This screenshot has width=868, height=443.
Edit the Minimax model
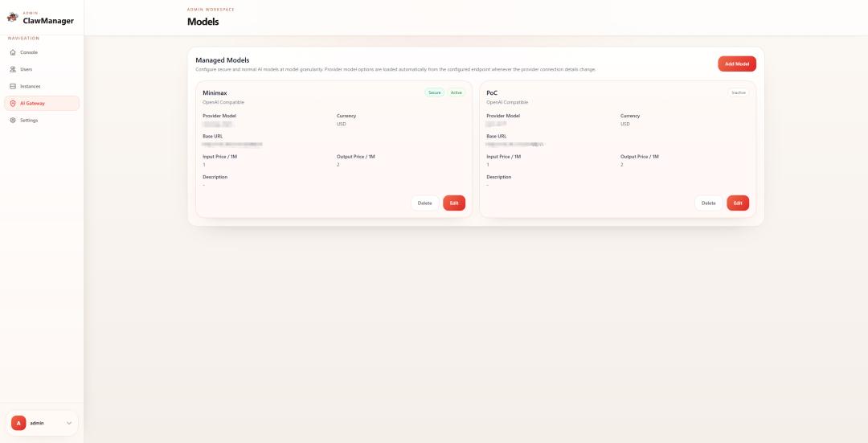454,203
